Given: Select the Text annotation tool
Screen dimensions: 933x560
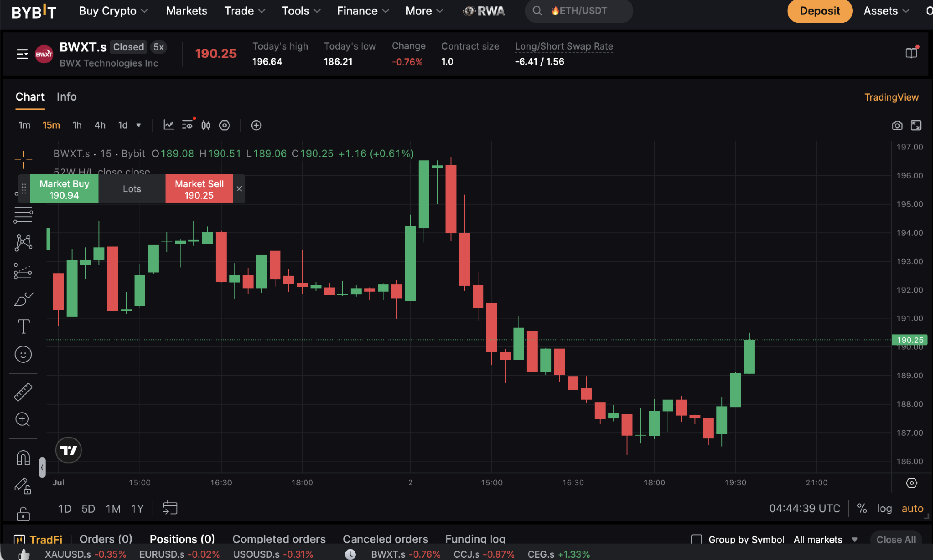Looking at the screenshot, I should [23, 326].
